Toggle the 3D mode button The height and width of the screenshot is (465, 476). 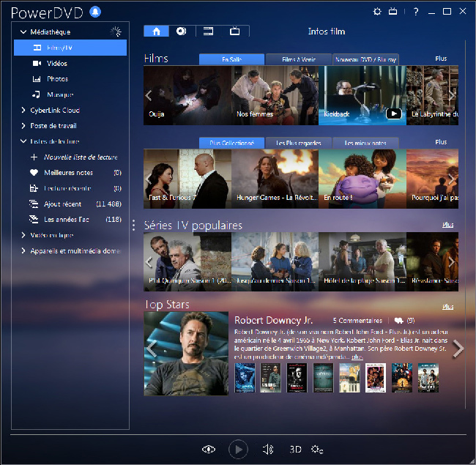pyautogui.click(x=295, y=449)
